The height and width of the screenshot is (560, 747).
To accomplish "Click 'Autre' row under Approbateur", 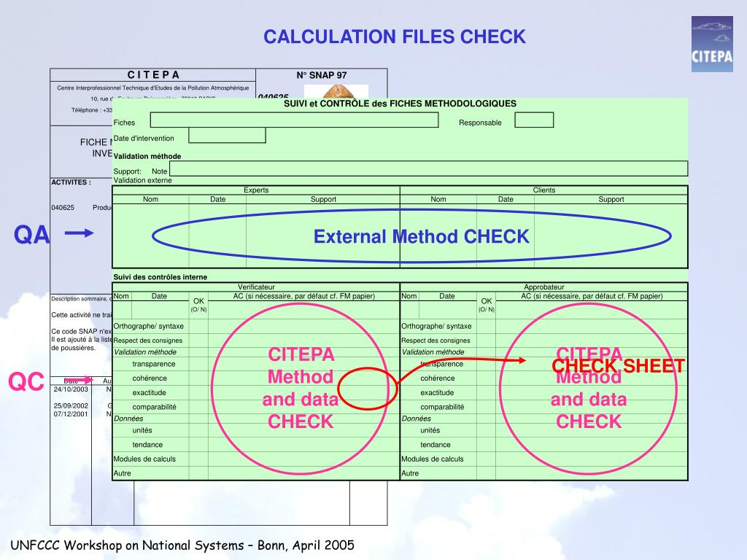I will click(410, 473).
